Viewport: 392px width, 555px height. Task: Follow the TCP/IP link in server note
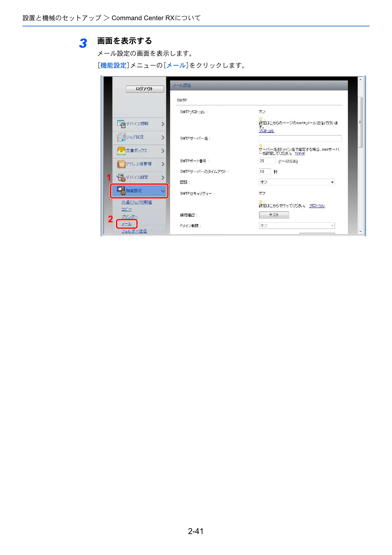point(300,154)
